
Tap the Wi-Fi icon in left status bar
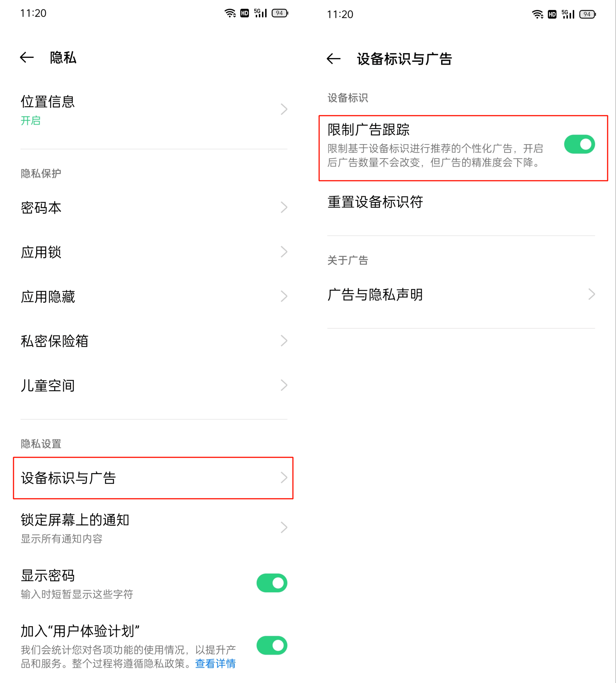230,13
